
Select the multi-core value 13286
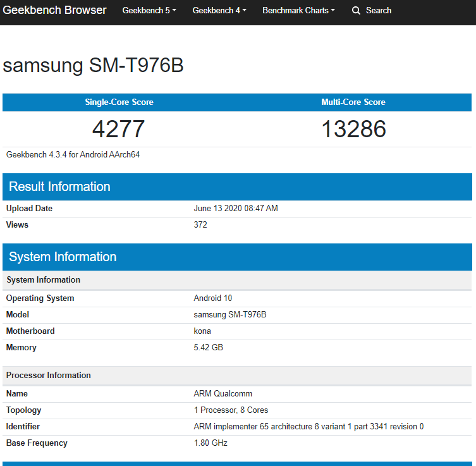353,129
